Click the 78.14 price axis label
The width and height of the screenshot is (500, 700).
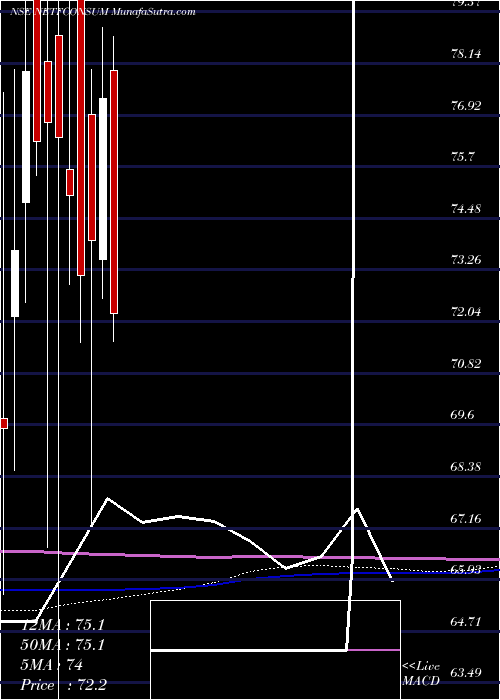(466, 54)
